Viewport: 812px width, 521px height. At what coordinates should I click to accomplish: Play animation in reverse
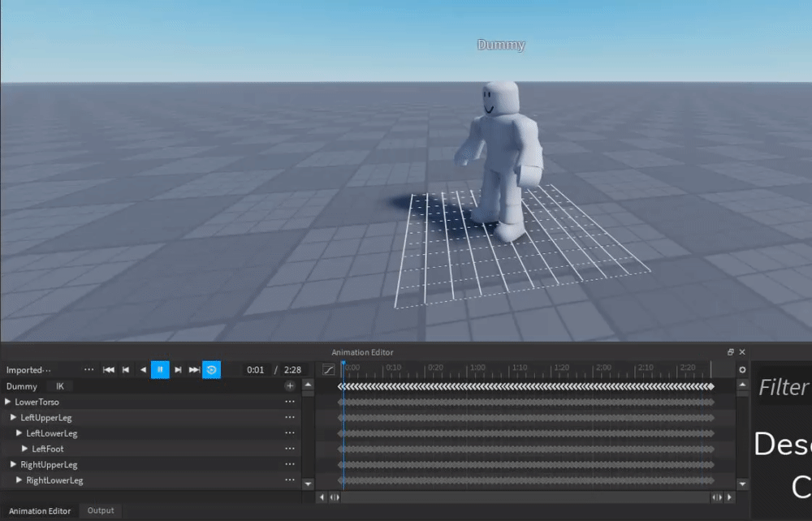click(143, 370)
